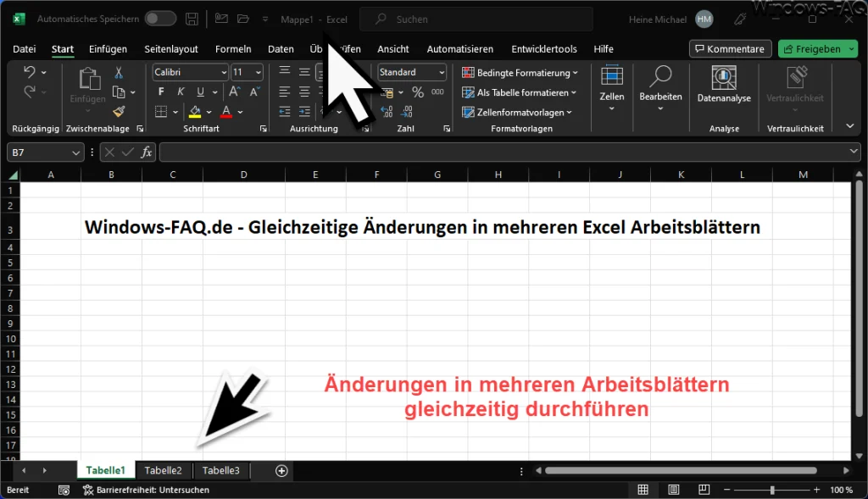Align text vertically to the middle
The image size is (868, 499).
pyautogui.click(x=304, y=72)
